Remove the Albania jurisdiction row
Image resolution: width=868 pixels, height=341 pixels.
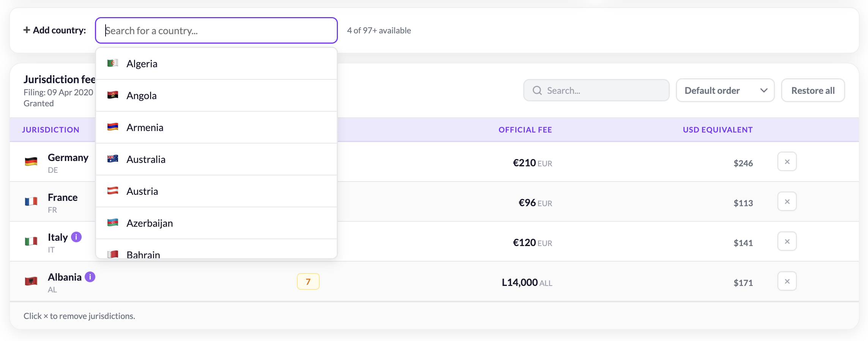click(x=787, y=281)
